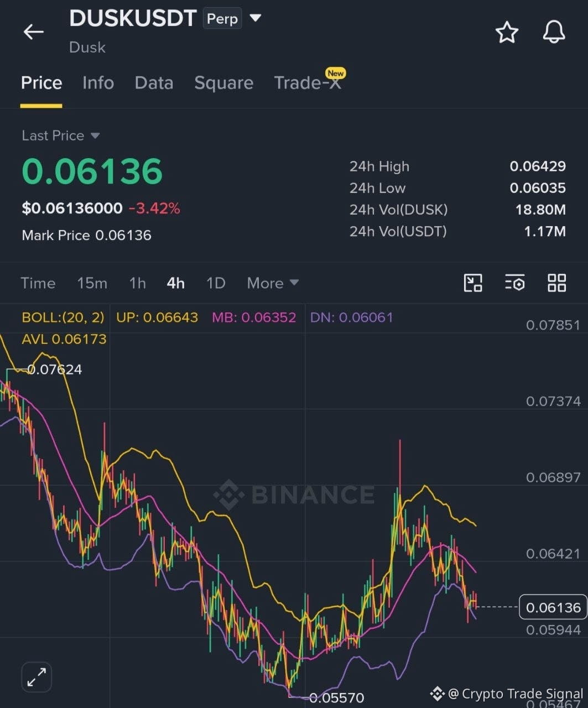588x708 pixels.
Task: Tap the 24h Vol(USDT) value 1.17M
Action: click(x=545, y=231)
